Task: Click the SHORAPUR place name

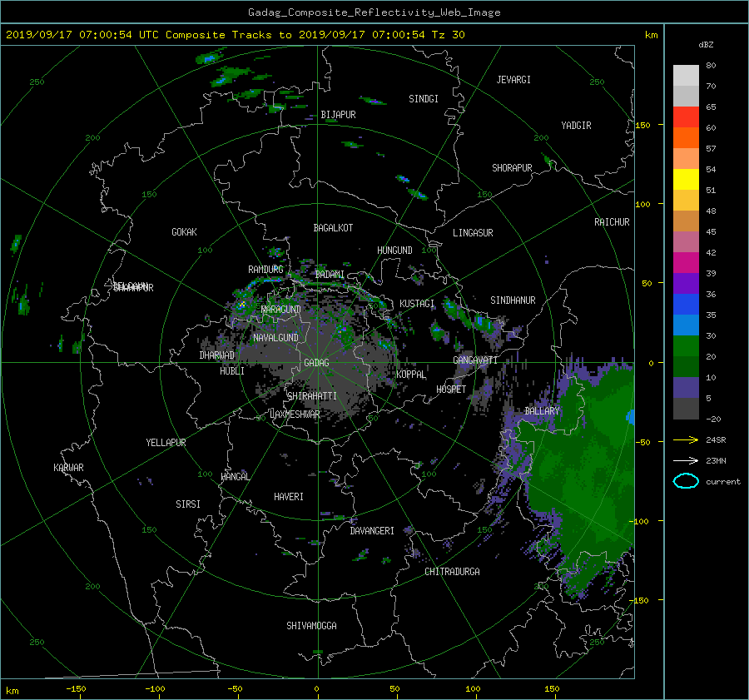Action: click(x=512, y=168)
